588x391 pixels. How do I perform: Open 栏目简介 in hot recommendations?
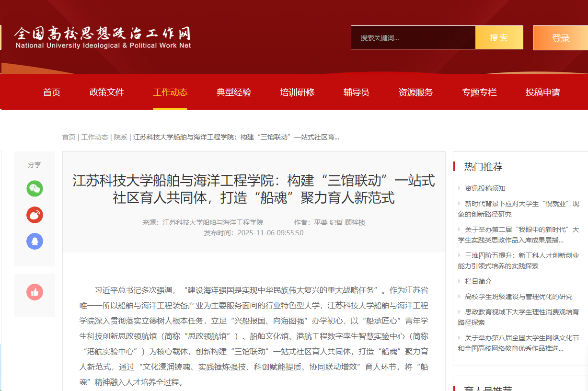478,281
